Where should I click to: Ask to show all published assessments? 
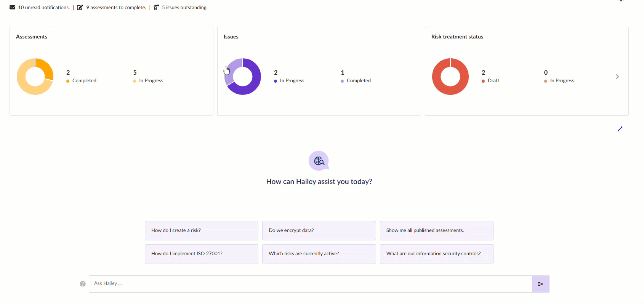[x=436, y=230]
